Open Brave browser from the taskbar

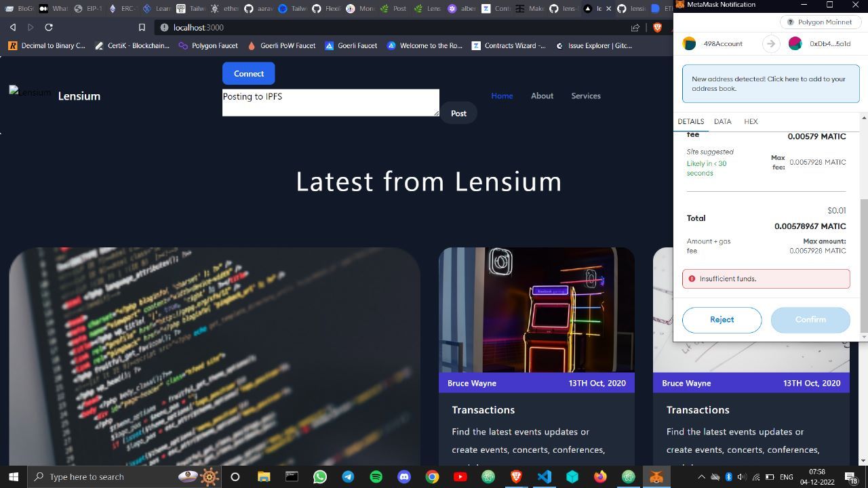(x=516, y=476)
